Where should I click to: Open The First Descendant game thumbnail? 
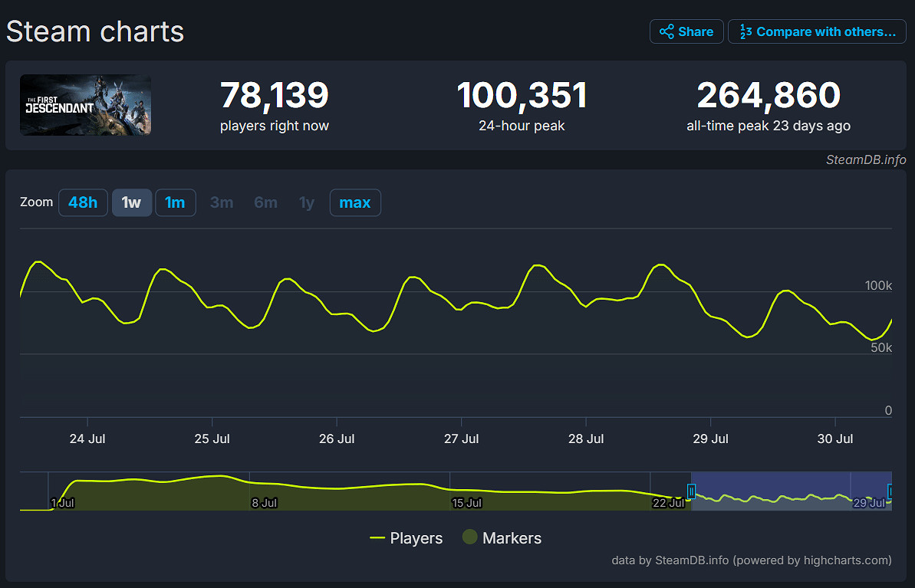[85, 105]
